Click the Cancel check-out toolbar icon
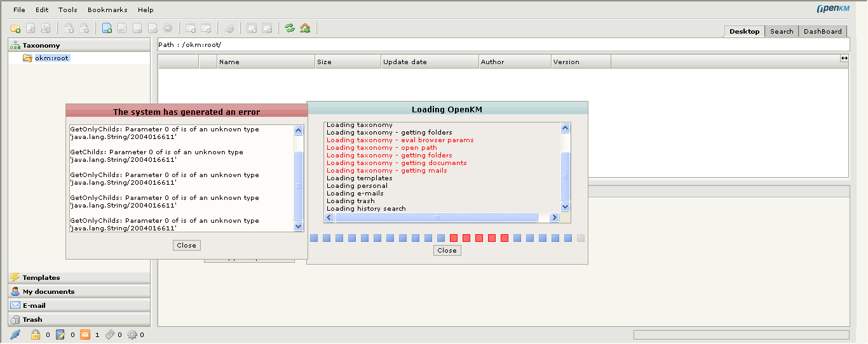 coord(153,28)
